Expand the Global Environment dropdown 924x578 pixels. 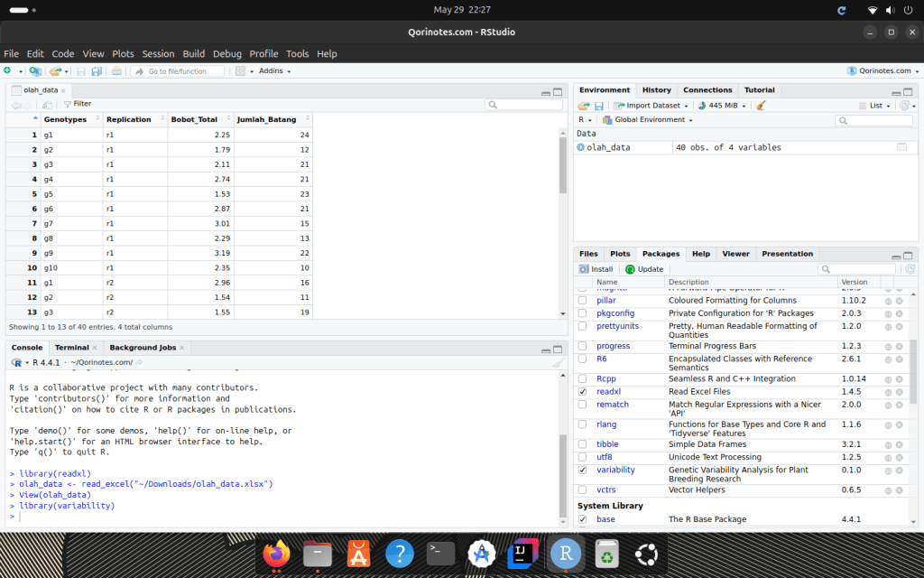[x=648, y=120]
